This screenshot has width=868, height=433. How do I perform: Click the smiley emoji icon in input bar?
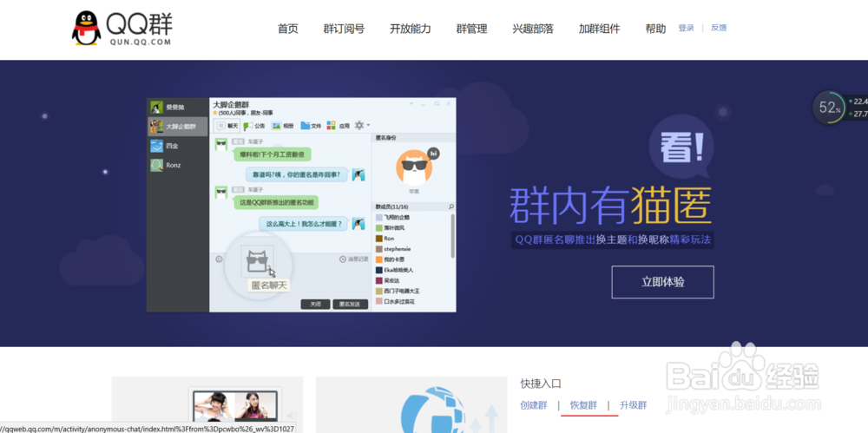pos(220,259)
